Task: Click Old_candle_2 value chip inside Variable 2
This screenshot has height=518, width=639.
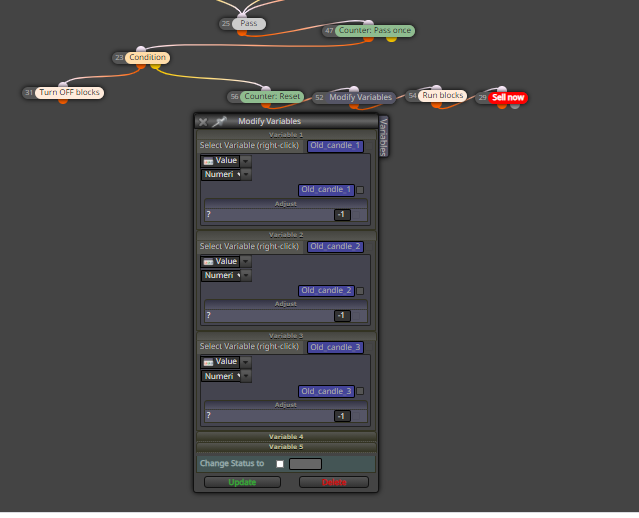Action: tap(326, 291)
